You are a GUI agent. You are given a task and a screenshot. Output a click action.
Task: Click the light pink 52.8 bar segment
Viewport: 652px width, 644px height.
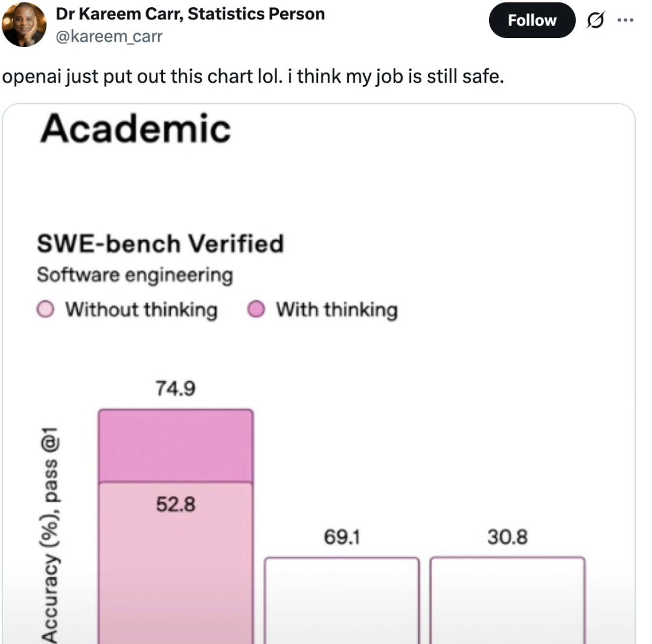tap(175, 561)
